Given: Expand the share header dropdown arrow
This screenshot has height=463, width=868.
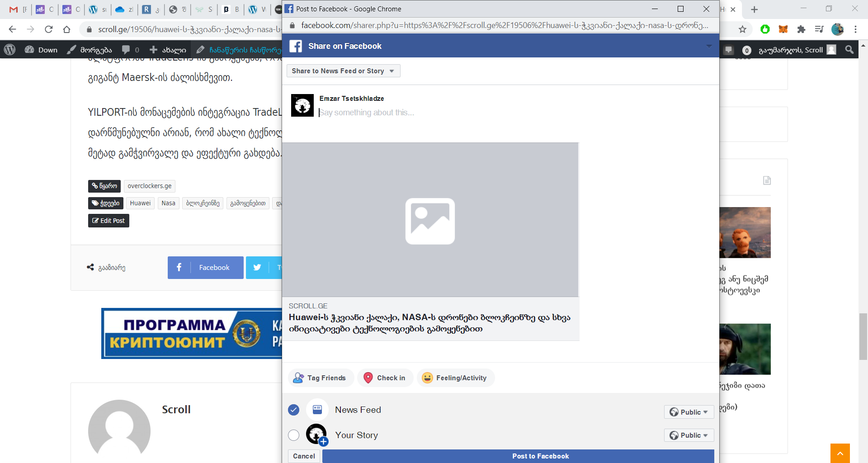Looking at the screenshot, I should [x=709, y=46].
